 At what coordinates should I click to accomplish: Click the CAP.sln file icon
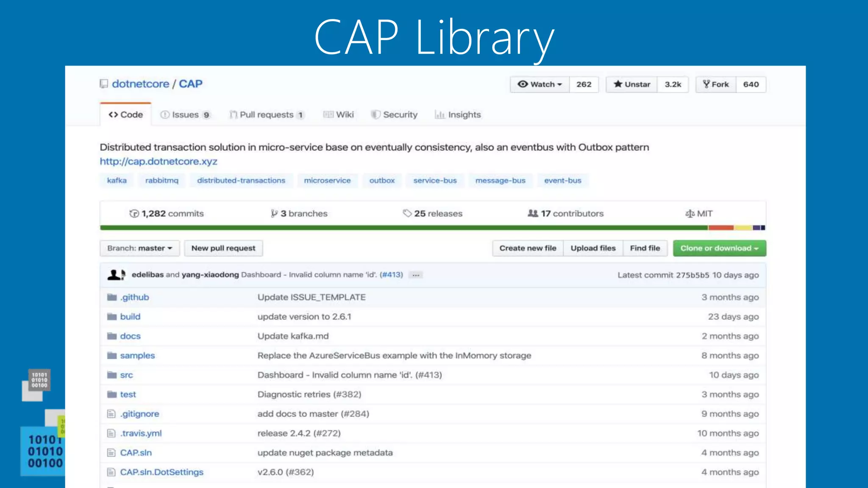[111, 452]
